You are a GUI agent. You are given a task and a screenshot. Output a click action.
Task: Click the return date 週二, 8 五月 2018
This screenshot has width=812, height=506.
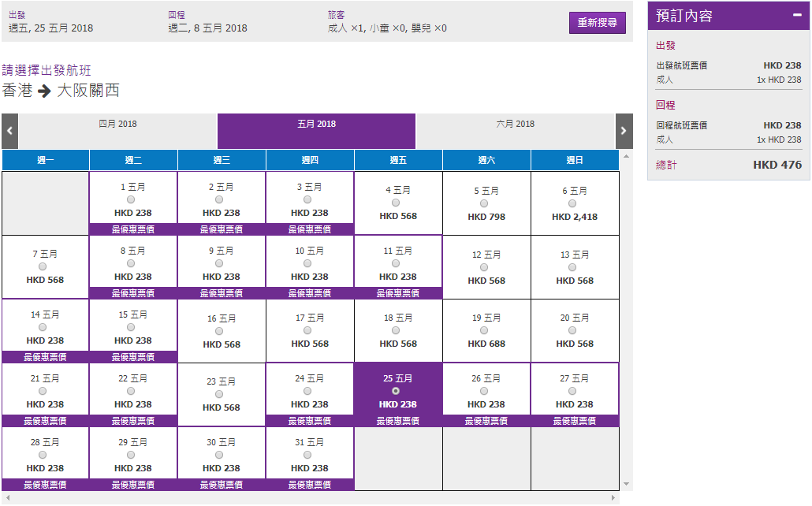tap(207, 28)
